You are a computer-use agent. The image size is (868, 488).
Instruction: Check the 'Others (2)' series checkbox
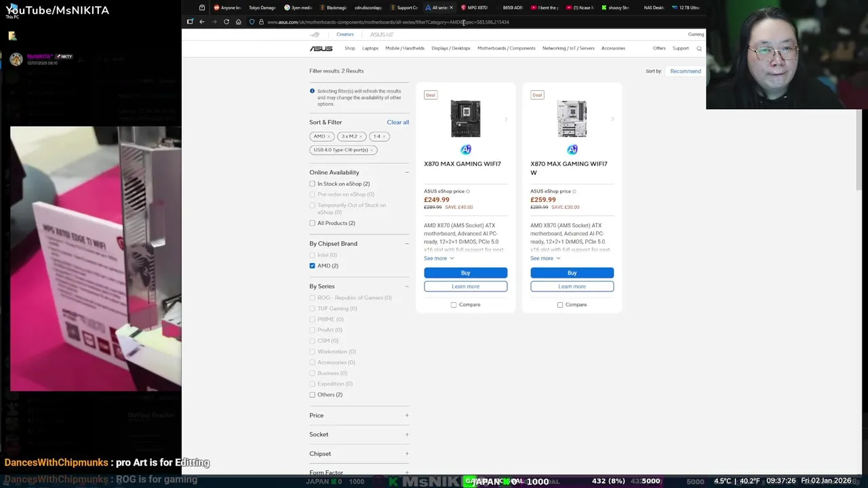pyautogui.click(x=312, y=394)
